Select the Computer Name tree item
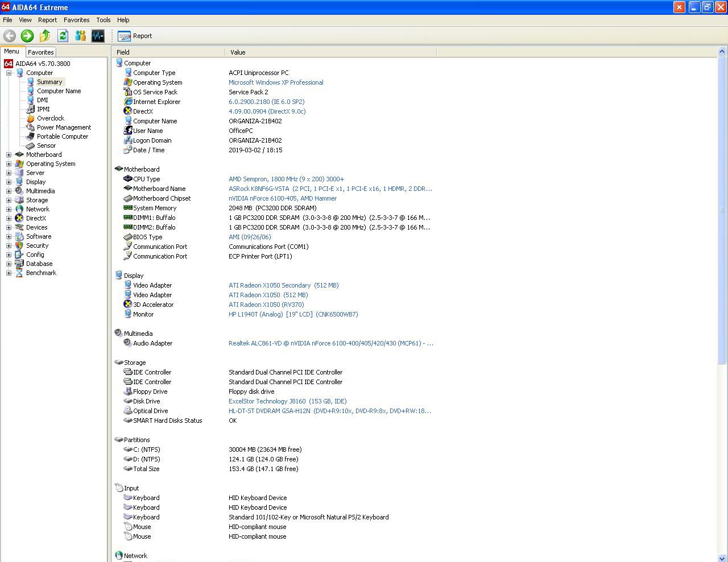Viewport: 728px width, 562px height. pos(59,91)
